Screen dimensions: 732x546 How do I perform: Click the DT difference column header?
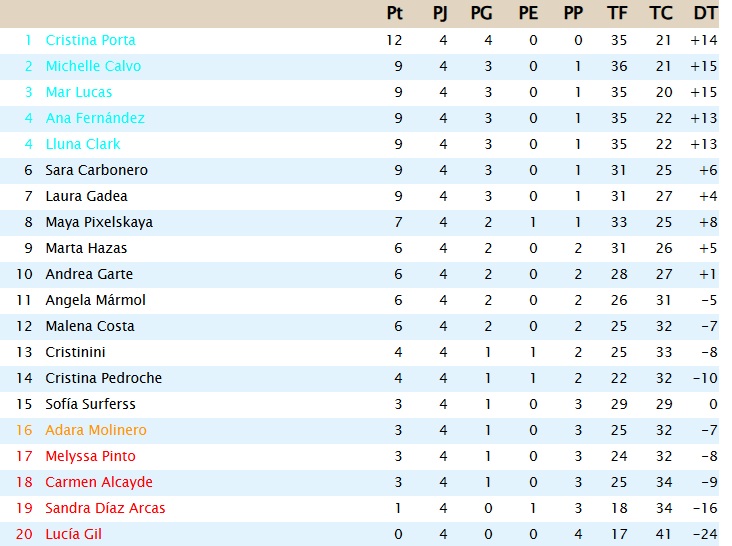point(705,13)
